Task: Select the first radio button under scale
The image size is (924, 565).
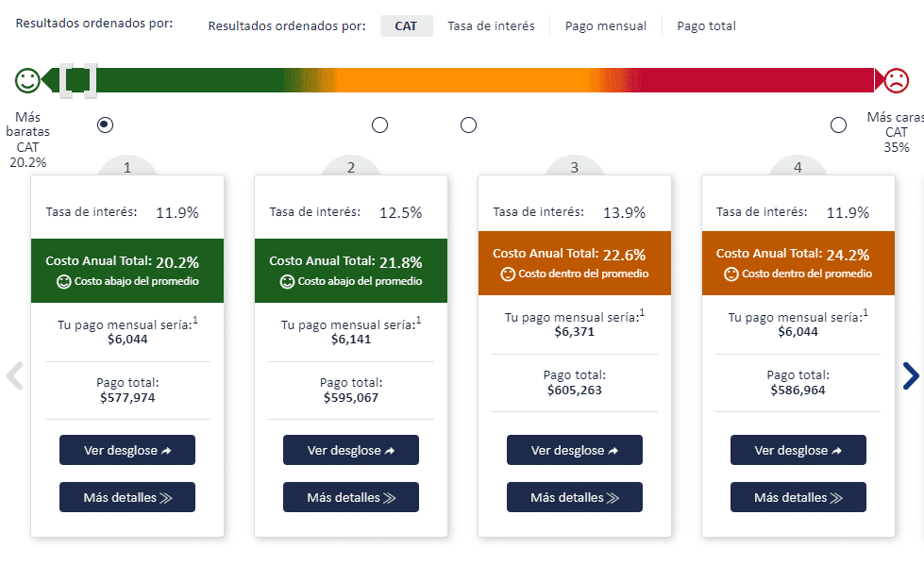Action: coord(106,125)
